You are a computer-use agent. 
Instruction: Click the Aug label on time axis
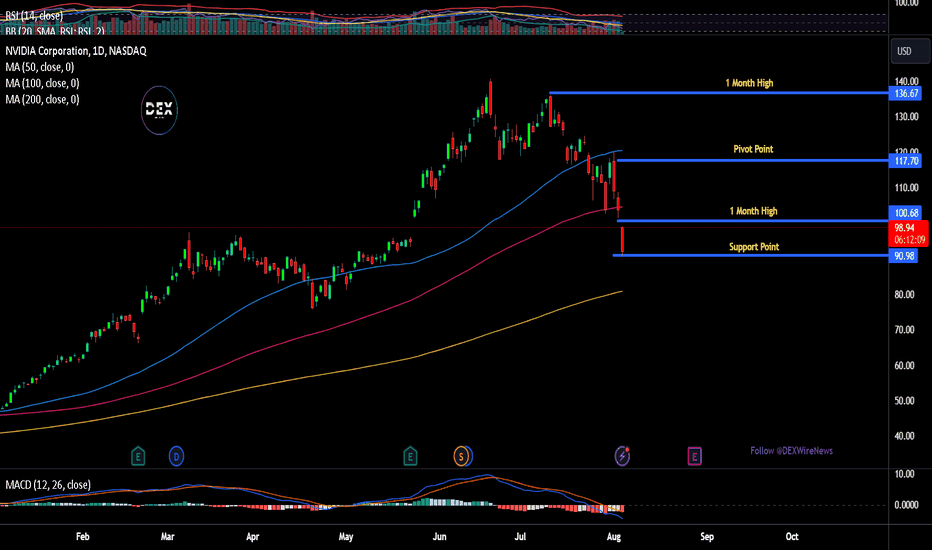coord(614,536)
